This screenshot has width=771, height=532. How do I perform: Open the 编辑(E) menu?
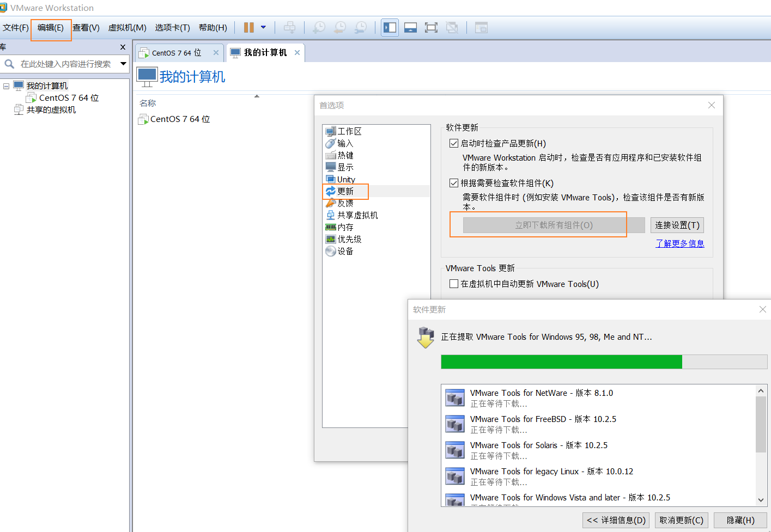click(x=51, y=28)
